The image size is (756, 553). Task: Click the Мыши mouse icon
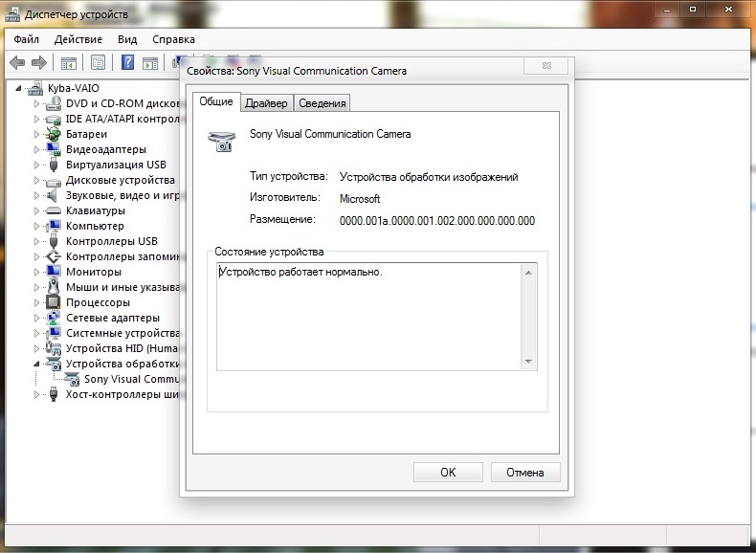54,287
